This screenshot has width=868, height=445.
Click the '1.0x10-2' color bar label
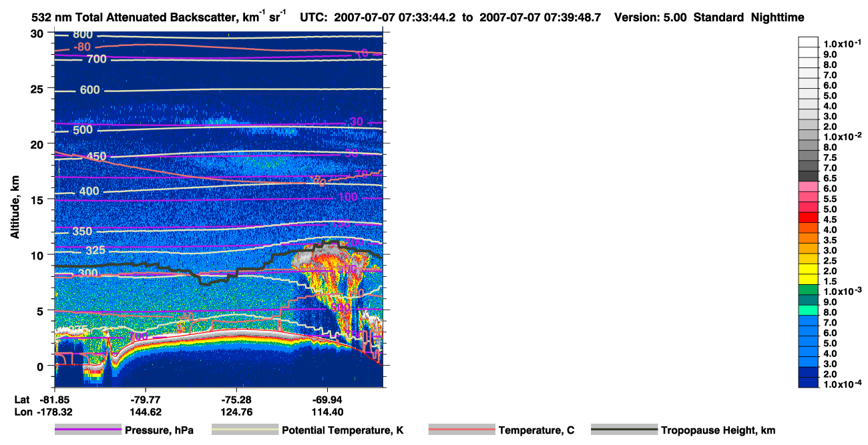pos(843,137)
